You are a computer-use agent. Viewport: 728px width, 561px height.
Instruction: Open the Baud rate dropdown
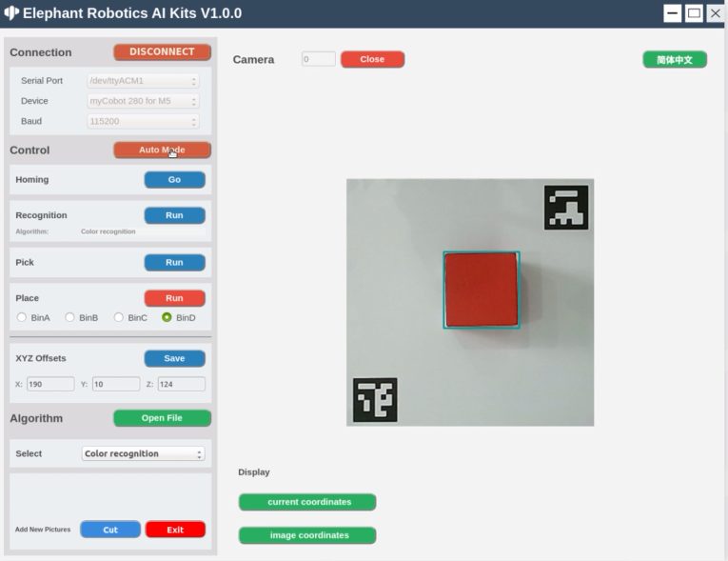[143, 122]
